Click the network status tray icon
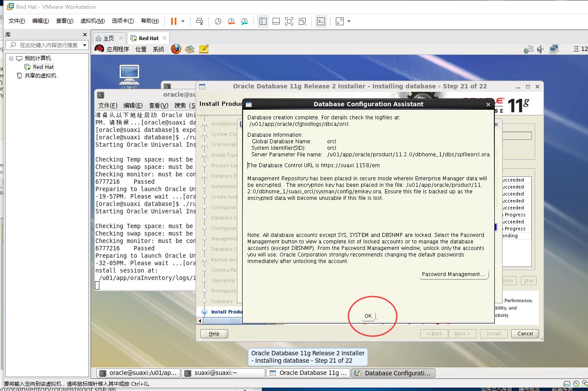The image size is (588, 391). [529, 49]
